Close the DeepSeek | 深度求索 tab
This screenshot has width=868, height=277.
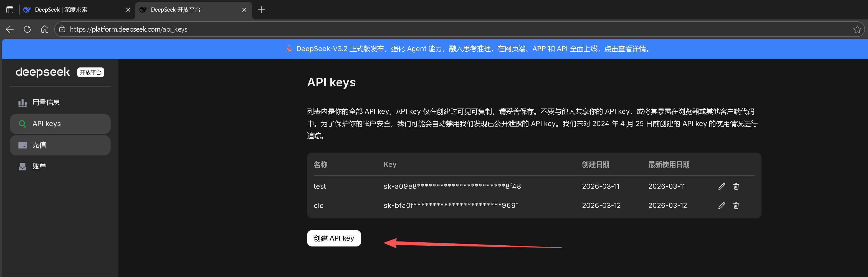(x=128, y=10)
